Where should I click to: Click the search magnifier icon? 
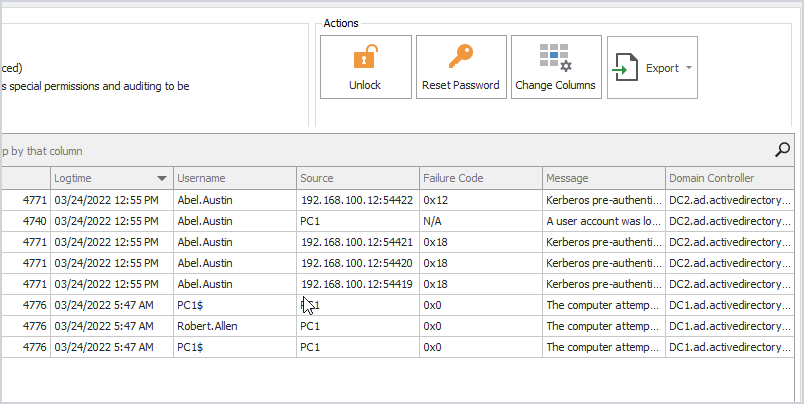tap(782, 150)
